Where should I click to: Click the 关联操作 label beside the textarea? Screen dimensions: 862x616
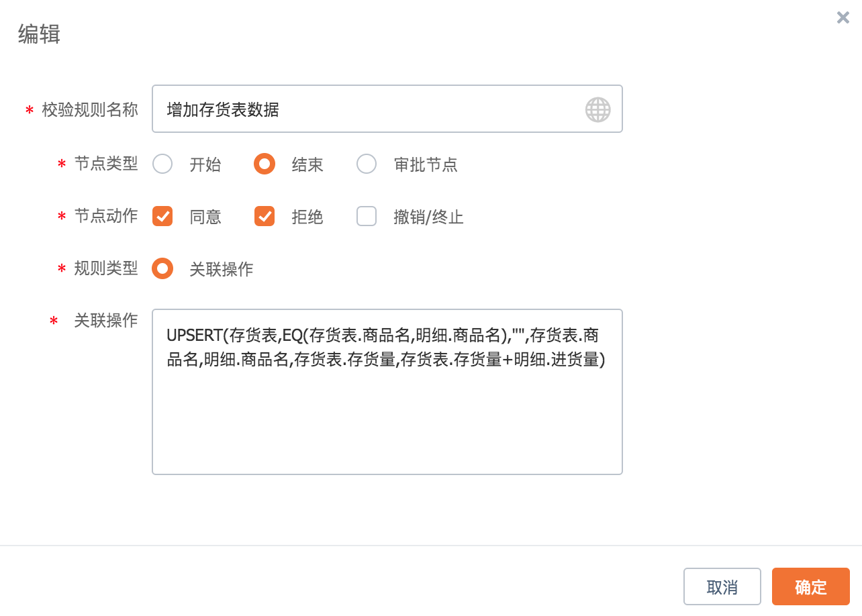pyautogui.click(x=105, y=321)
